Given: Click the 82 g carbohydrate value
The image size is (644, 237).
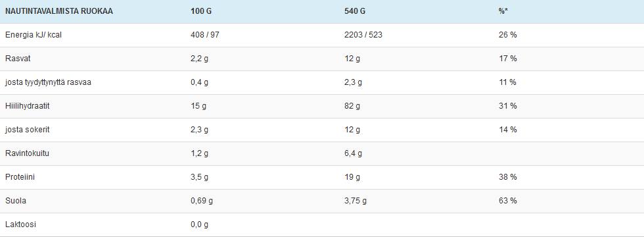Looking at the screenshot, I should (352, 106).
